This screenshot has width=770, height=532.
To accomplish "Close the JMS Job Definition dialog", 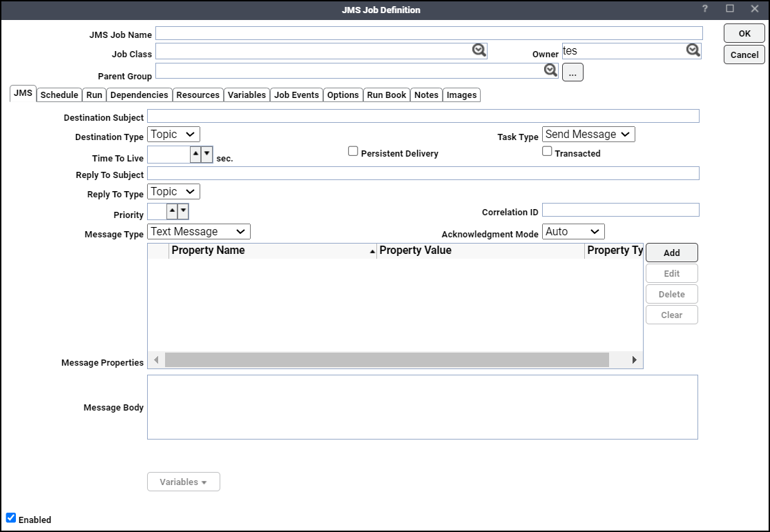I will 755,9.
